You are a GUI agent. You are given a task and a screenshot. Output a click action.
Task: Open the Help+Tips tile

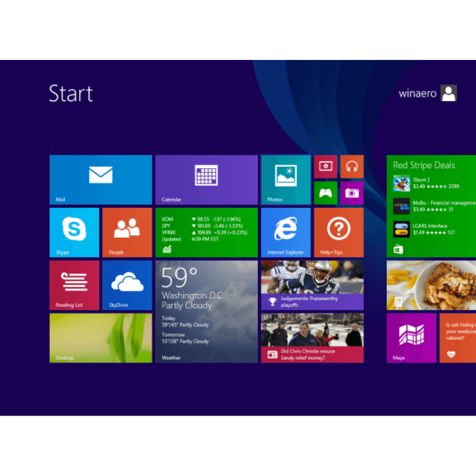point(338,232)
